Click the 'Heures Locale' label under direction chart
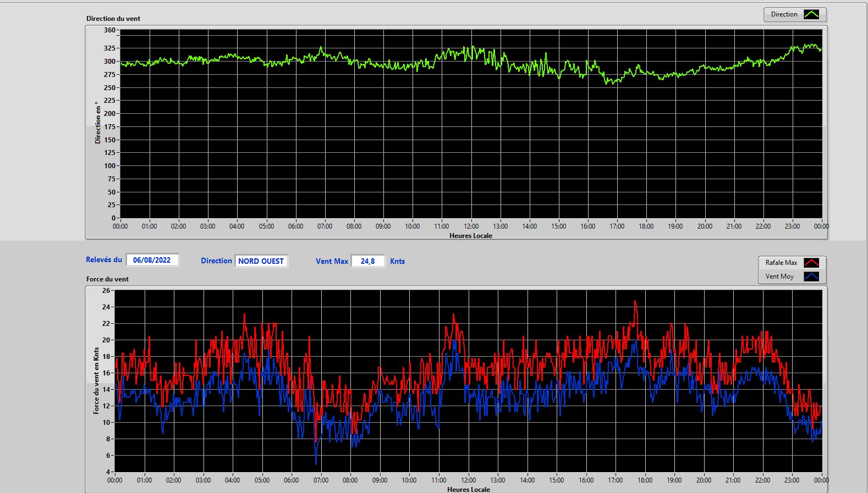868x493 pixels. click(x=471, y=236)
